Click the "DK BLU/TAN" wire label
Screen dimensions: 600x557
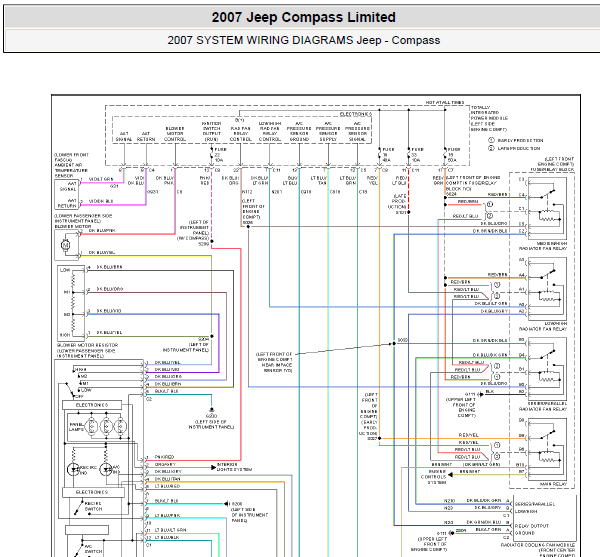point(167,479)
